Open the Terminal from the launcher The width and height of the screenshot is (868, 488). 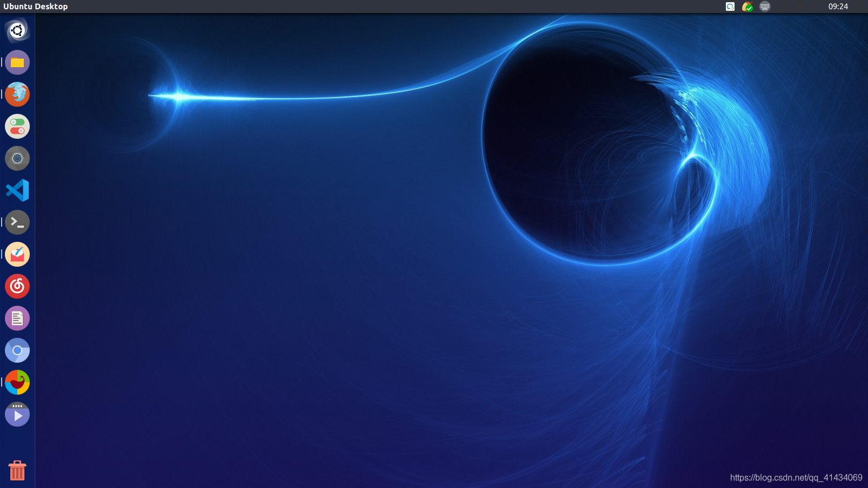pyautogui.click(x=17, y=222)
